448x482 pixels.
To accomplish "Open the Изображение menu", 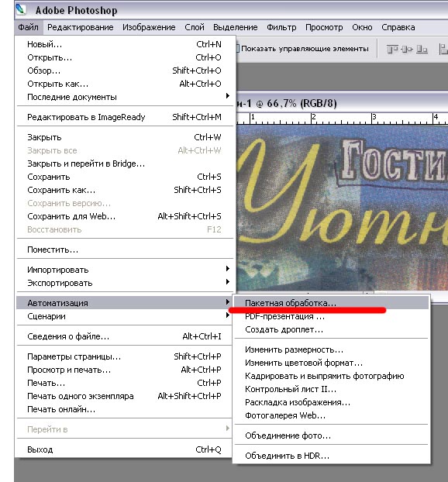I will (149, 27).
